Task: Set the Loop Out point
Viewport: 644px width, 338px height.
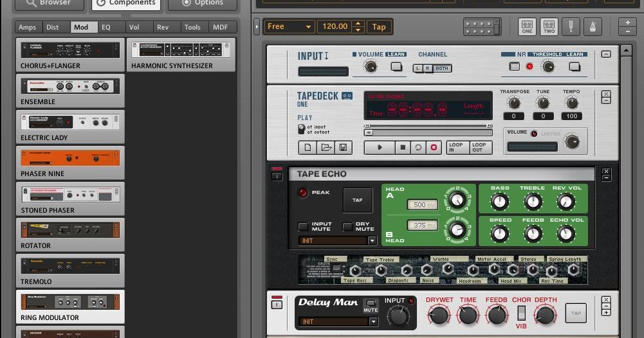Action: pos(481,148)
